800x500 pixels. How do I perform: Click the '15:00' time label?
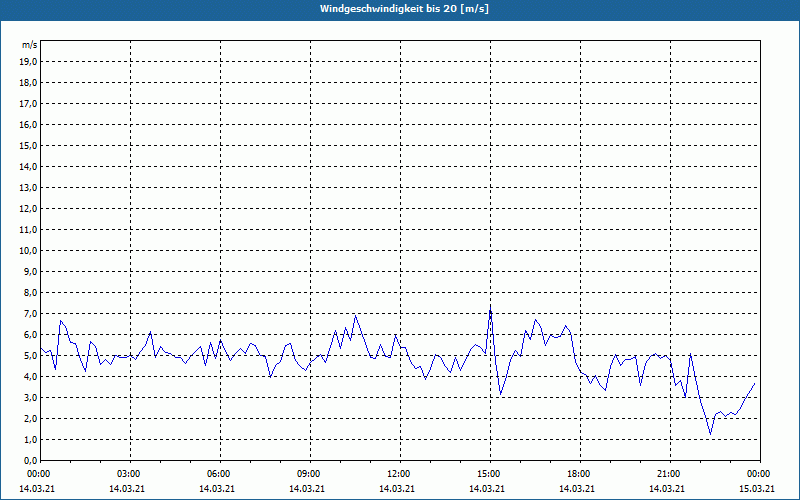coord(490,474)
